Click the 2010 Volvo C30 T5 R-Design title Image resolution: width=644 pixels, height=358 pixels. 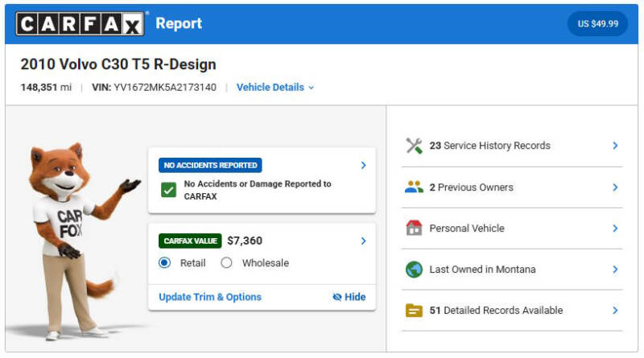click(118, 64)
